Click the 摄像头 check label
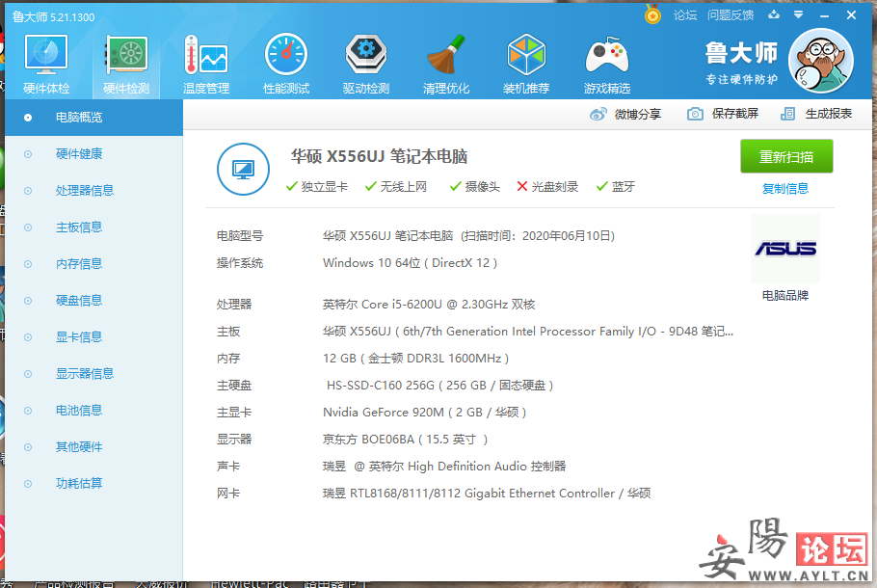Viewport: 877px width, 588px height. [x=475, y=187]
